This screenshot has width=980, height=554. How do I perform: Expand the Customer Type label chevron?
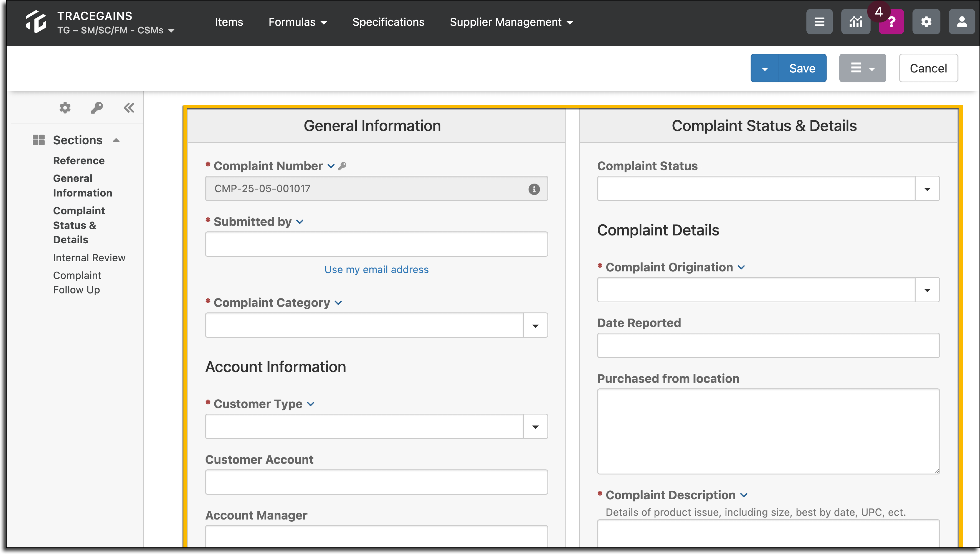311,404
